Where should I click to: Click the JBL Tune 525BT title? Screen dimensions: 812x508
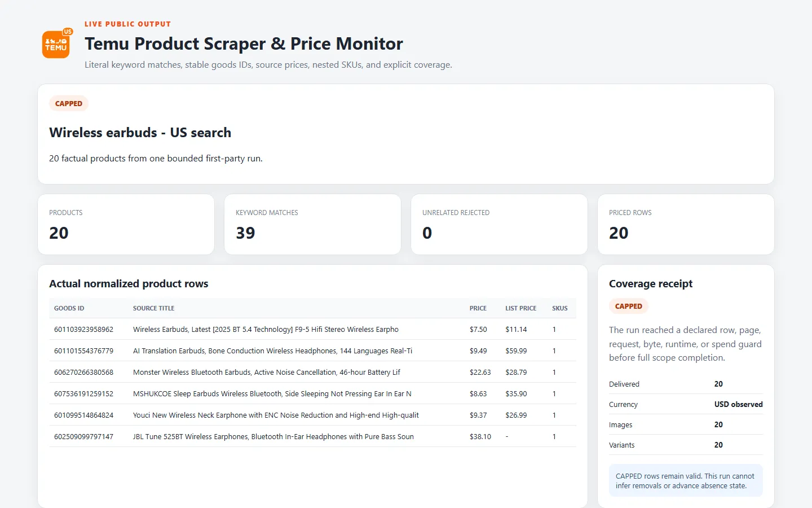[273, 436]
